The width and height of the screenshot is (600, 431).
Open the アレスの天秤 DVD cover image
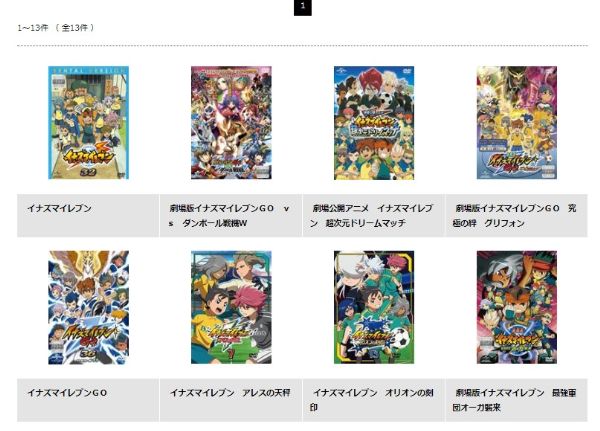tap(231, 307)
